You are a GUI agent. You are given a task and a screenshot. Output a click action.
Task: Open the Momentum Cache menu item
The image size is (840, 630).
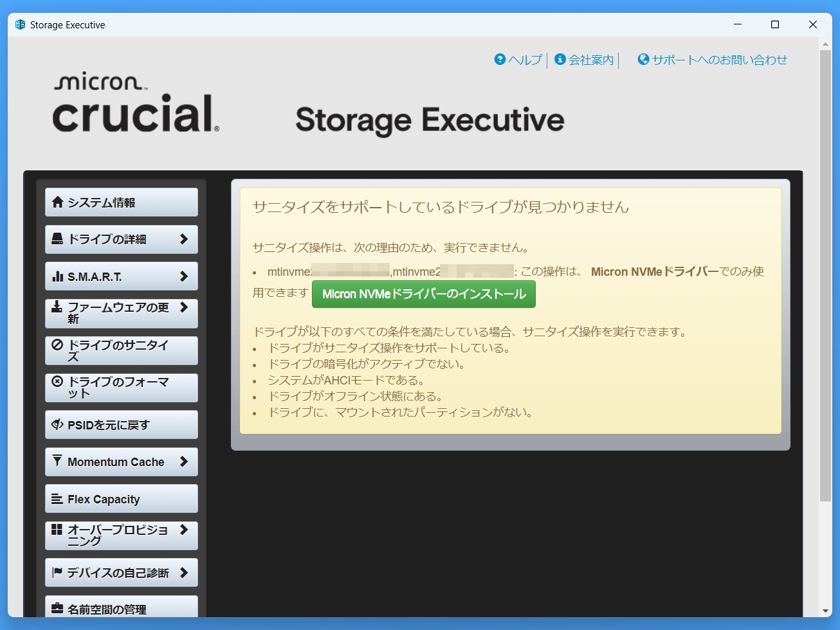pyautogui.click(x=122, y=462)
